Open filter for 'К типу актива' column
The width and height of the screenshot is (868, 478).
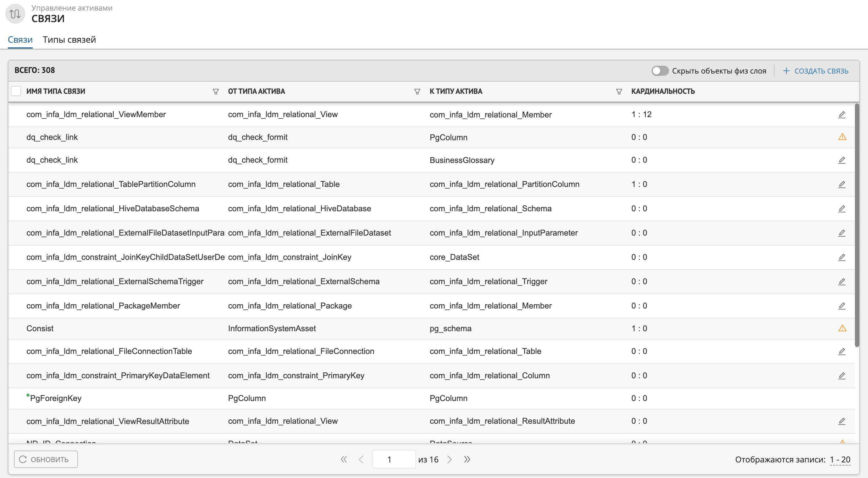coord(619,91)
